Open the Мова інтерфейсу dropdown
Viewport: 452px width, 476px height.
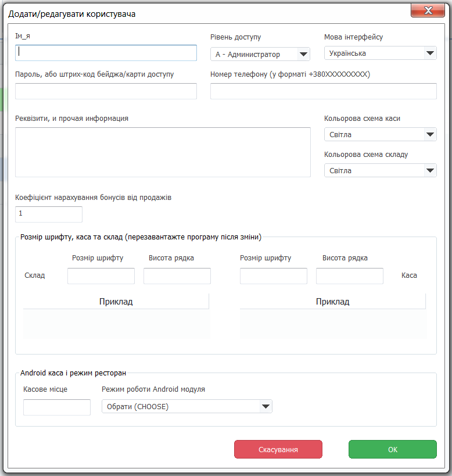click(380, 53)
